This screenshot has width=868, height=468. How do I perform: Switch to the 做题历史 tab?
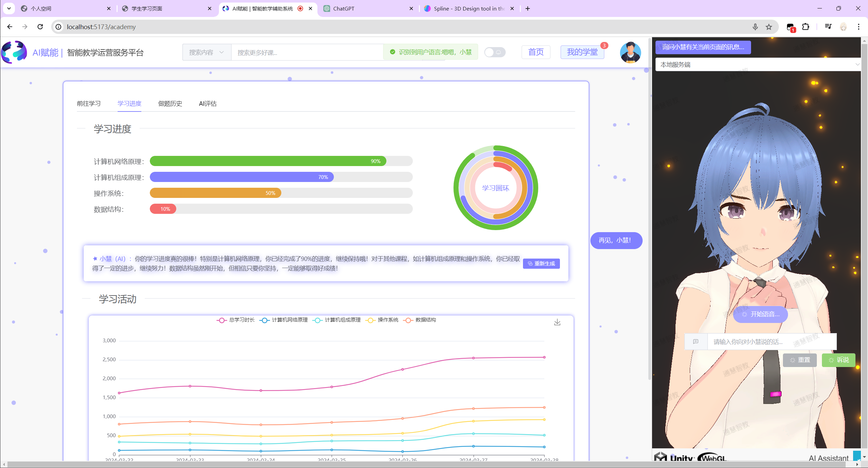[x=170, y=104]
